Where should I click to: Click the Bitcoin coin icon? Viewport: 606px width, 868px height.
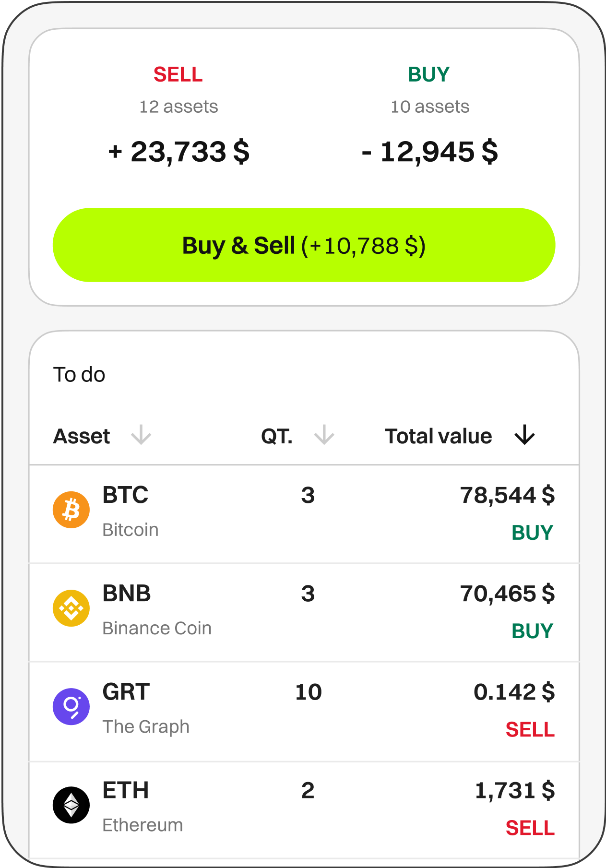point(71,510)
